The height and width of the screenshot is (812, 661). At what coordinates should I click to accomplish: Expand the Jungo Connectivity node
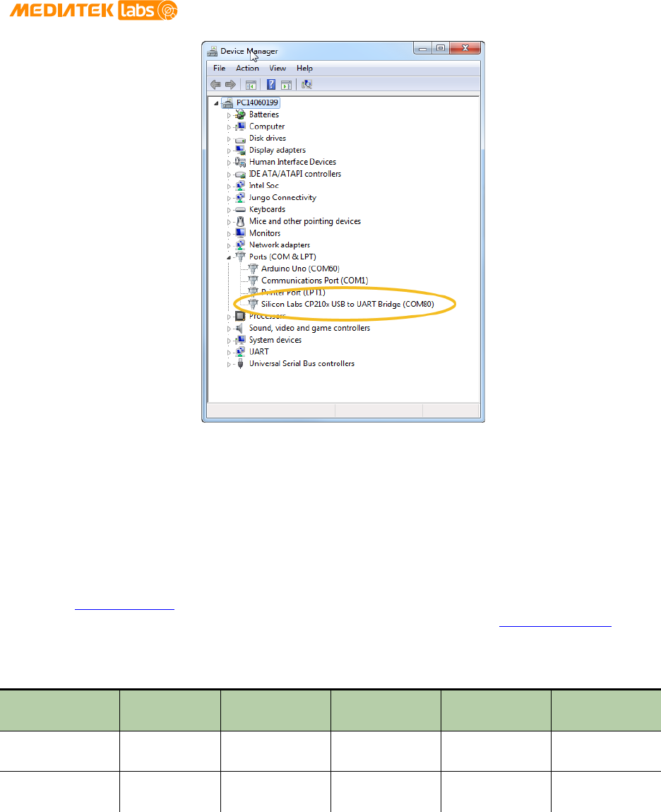pos(229,198)
